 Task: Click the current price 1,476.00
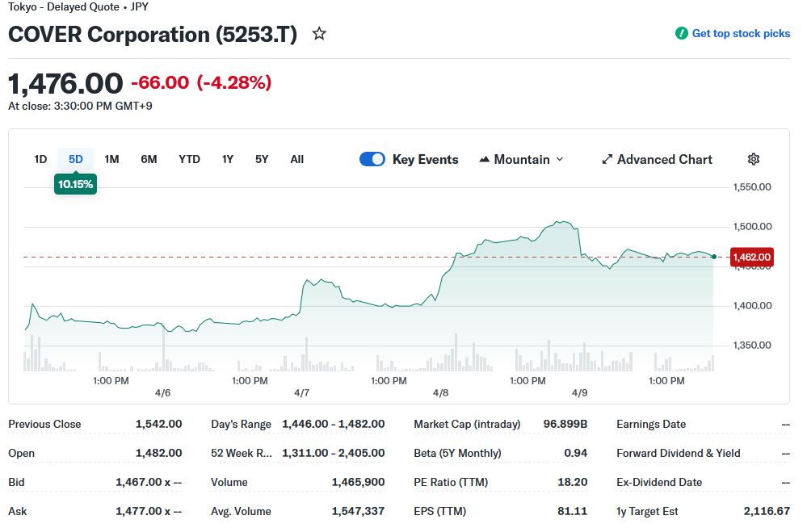tap(66, 83)
